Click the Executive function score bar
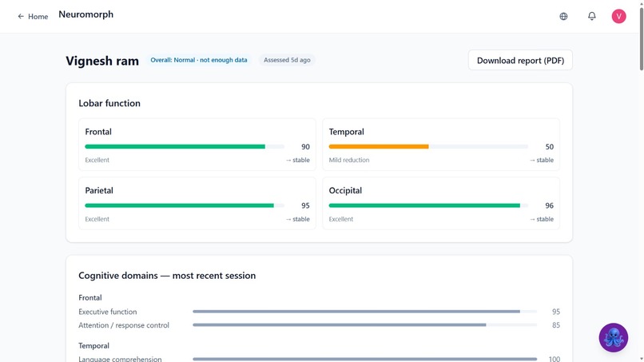This screenshot has width=644, height=362. [x=364, y=312]
